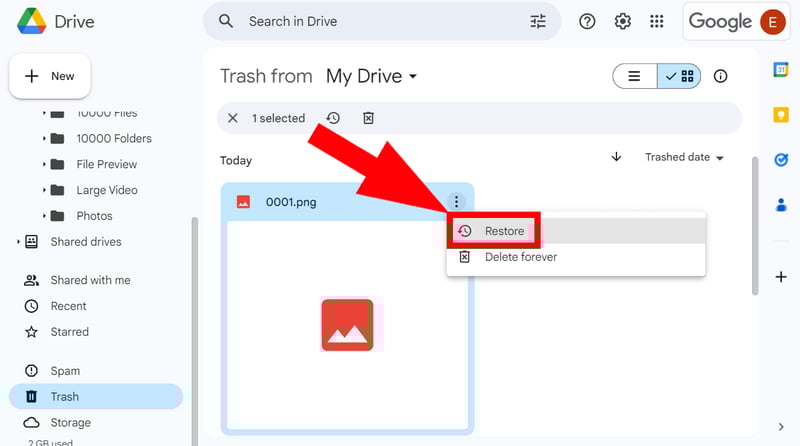Screen dimensions: 800x446
Task: Click the New button
Action: click(x=50, y=76)
